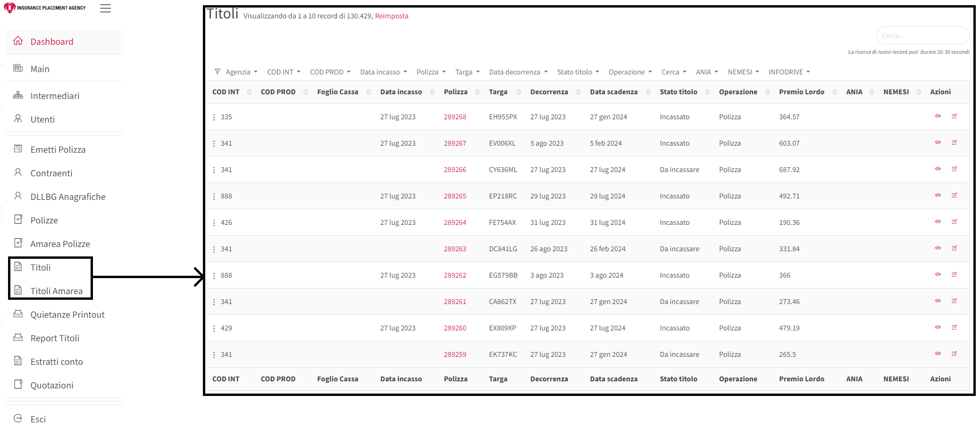
Task: Sort by the Premio Lordo column arrows
Action: [835, 92]
